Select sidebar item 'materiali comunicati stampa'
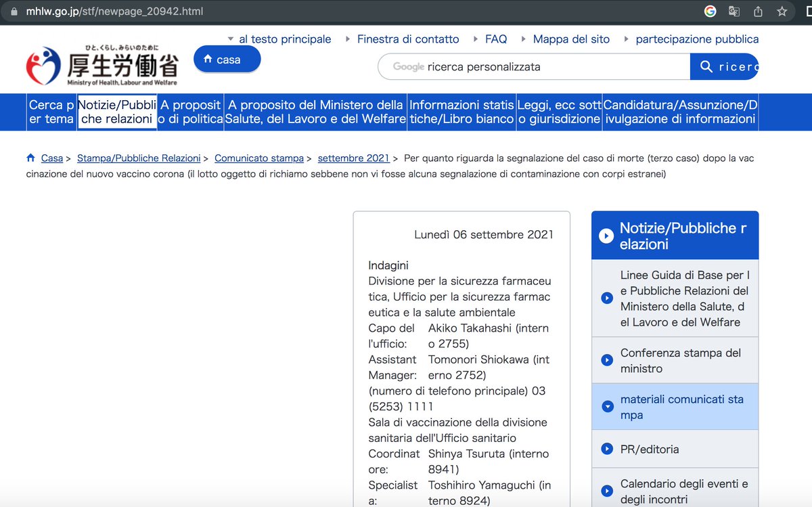This screenshot has width=812, height=507. tap(675, 407)
